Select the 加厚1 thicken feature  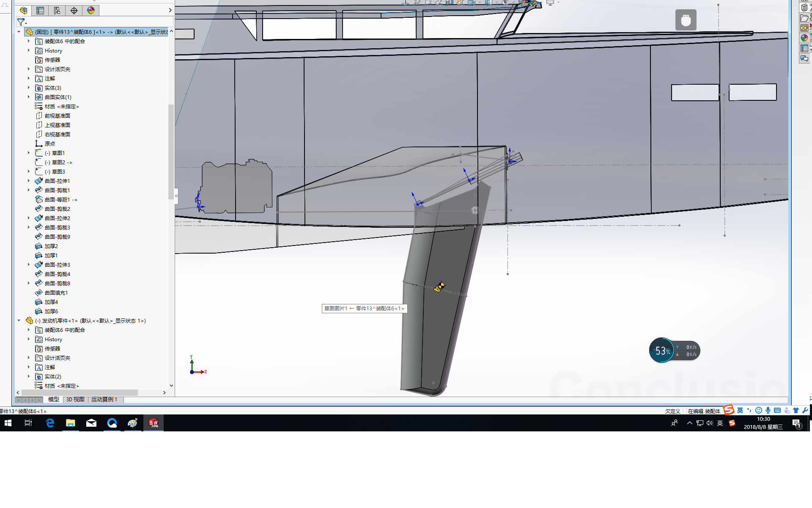point(47,256)
